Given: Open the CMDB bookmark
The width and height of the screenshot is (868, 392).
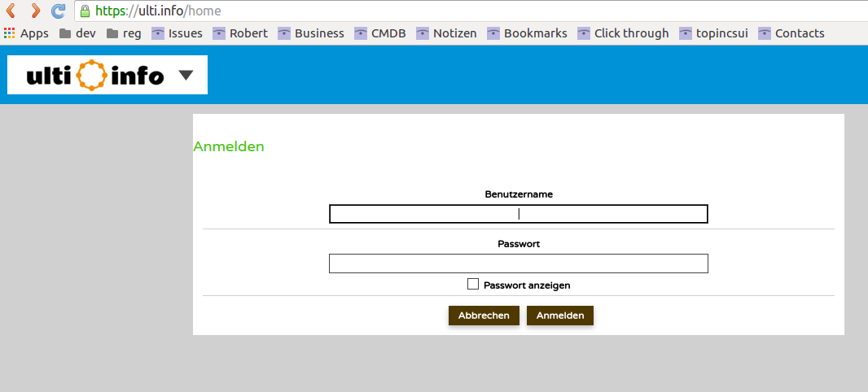Looking at the screenshot, I should tap(379, 33).
